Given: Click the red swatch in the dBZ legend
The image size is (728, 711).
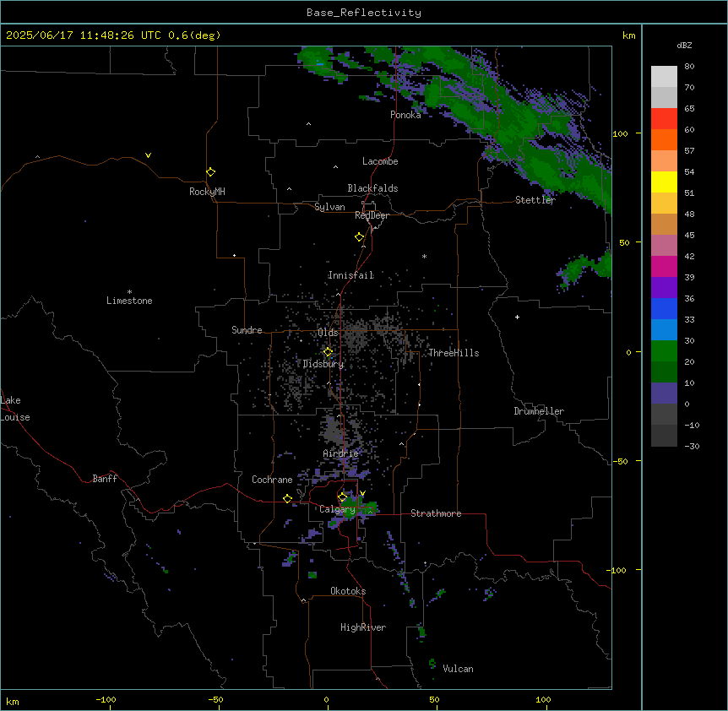Looking at the screenshot, I should (x=664, y=118).
